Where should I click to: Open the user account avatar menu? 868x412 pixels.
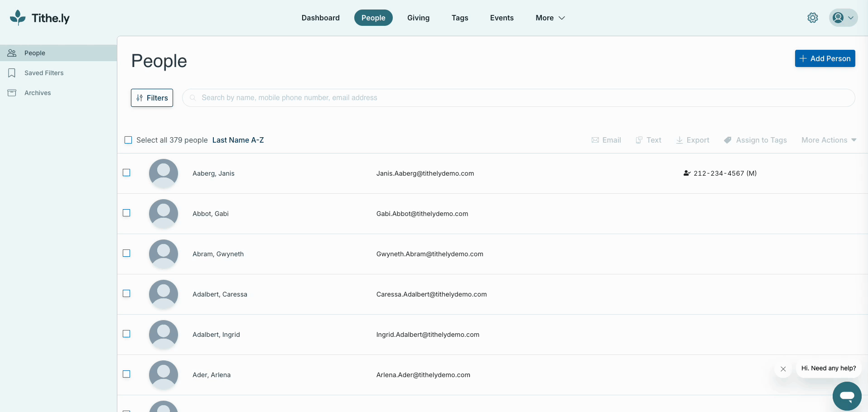click(843, 18)
